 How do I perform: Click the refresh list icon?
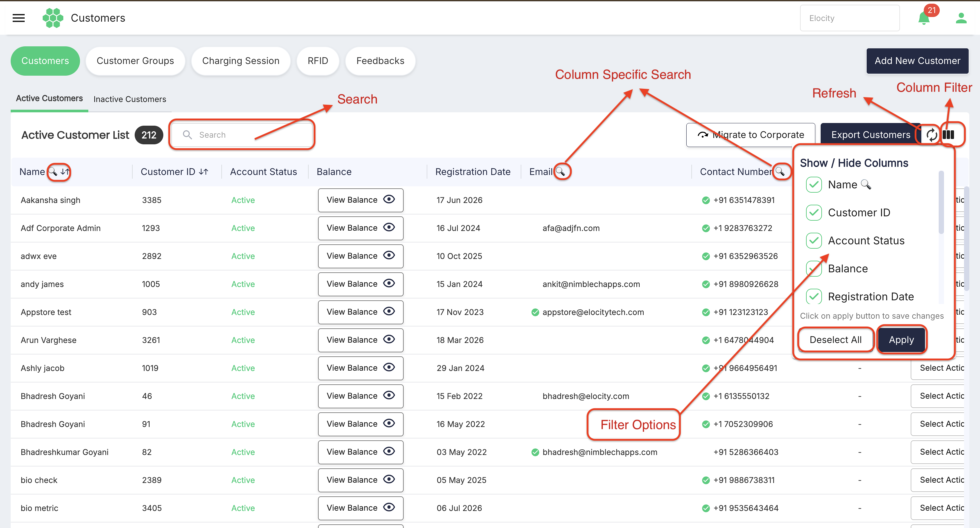[932, 135]
